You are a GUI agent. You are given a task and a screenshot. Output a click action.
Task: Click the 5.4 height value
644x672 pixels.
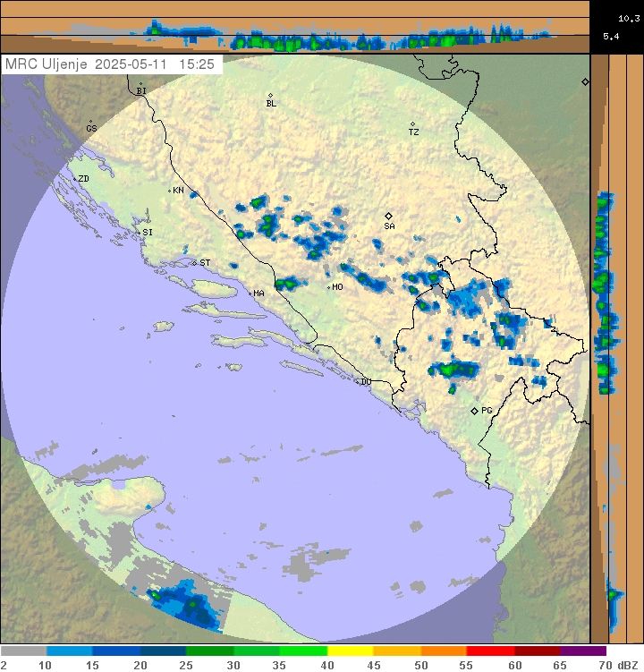(611, 37)
